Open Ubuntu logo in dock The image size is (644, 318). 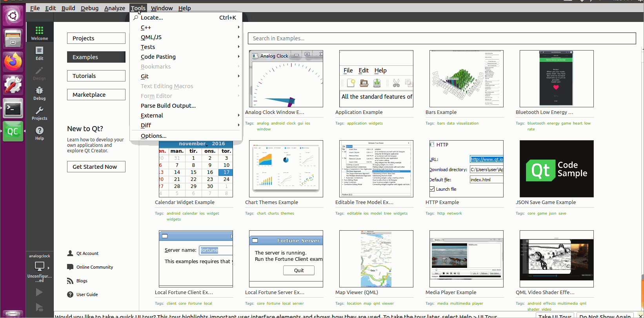click(x=13, y=16)
